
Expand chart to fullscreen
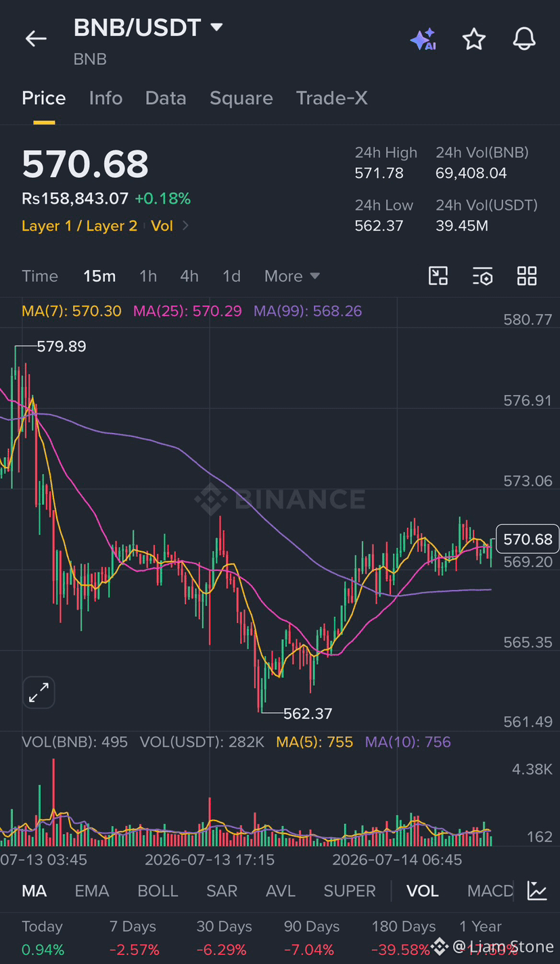click(x=39, y=693)
